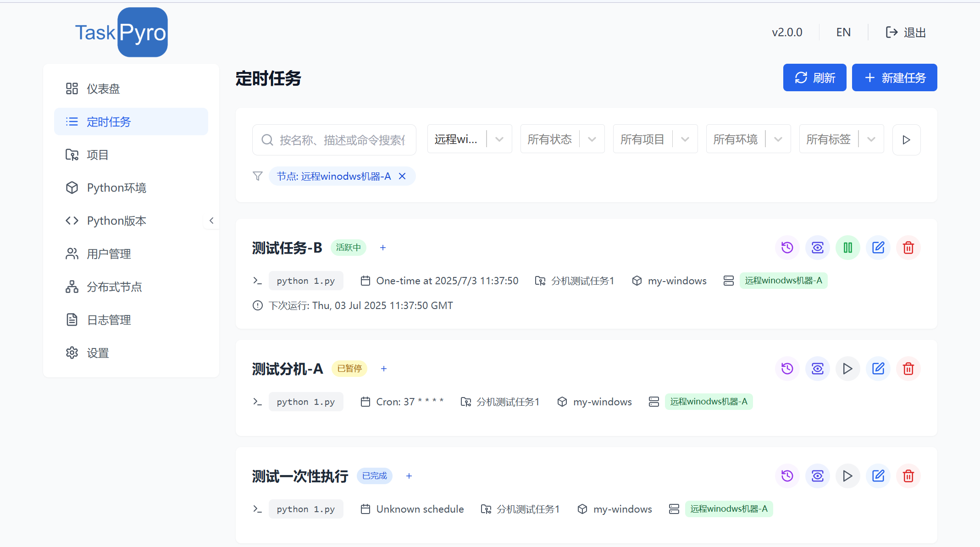Image resolution: width=980 pixels, height=547 pixels.
Task: Delete the 测试一次性执行 task
Action: pyautogui.click(x=908, y=476)
